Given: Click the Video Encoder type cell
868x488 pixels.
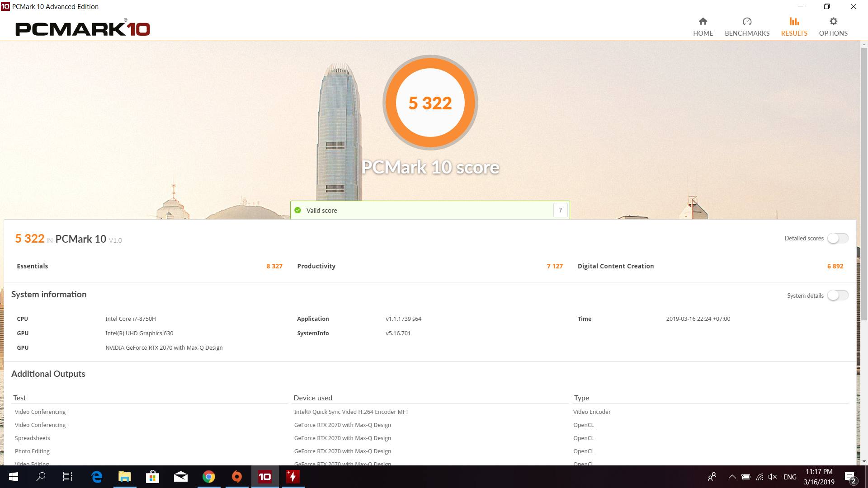Looking at the screenshot, I should (x=592, y=412).
